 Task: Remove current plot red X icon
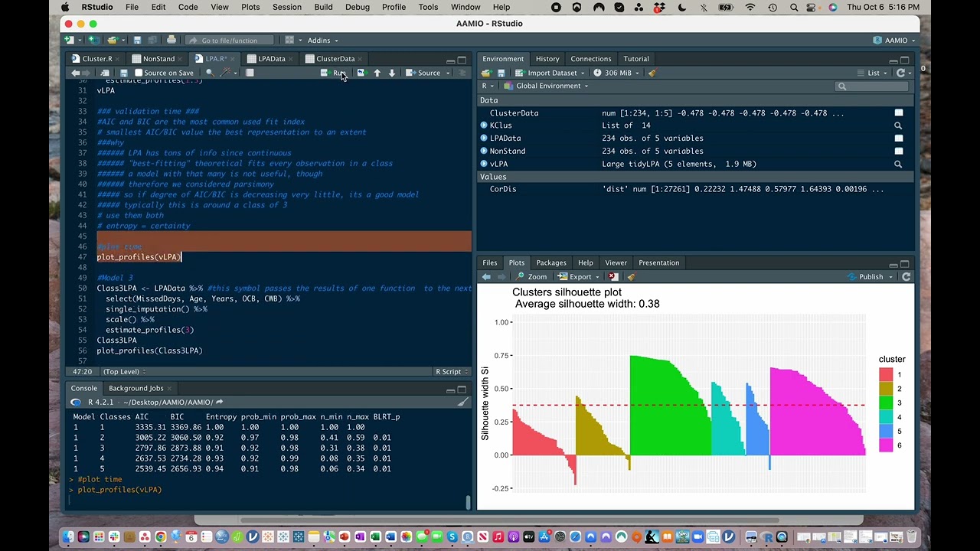pyautogui.click(x=613, y=276)
